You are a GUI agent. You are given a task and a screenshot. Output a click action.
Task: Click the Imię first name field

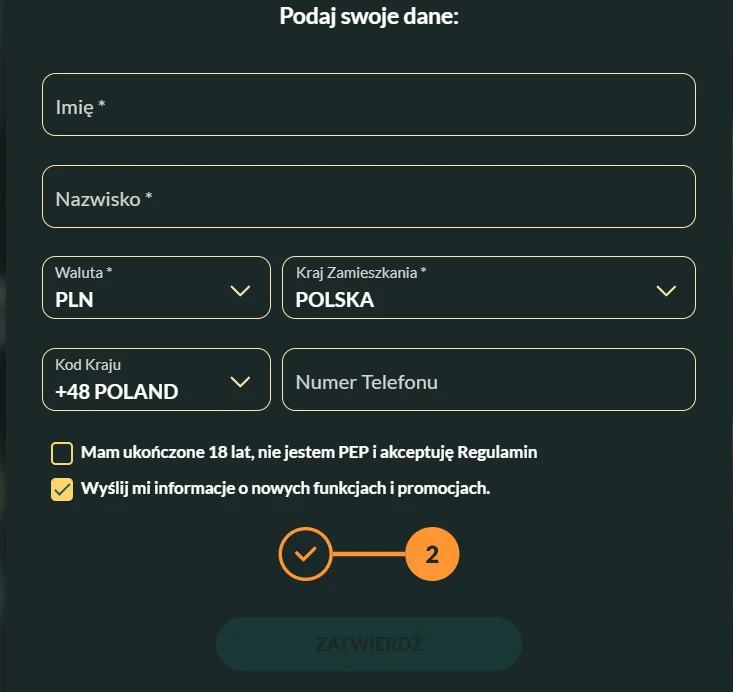tap(368, 105)
